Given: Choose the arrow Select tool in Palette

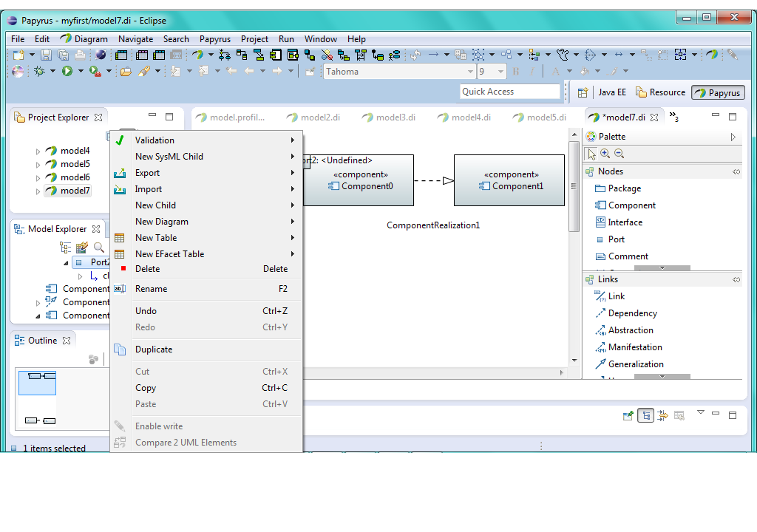Looking at the screenshot, I should (x=591, y=154).
